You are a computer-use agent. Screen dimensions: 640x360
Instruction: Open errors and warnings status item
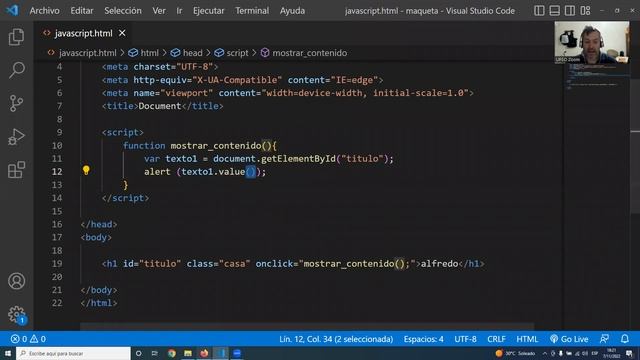click(28, 339)
